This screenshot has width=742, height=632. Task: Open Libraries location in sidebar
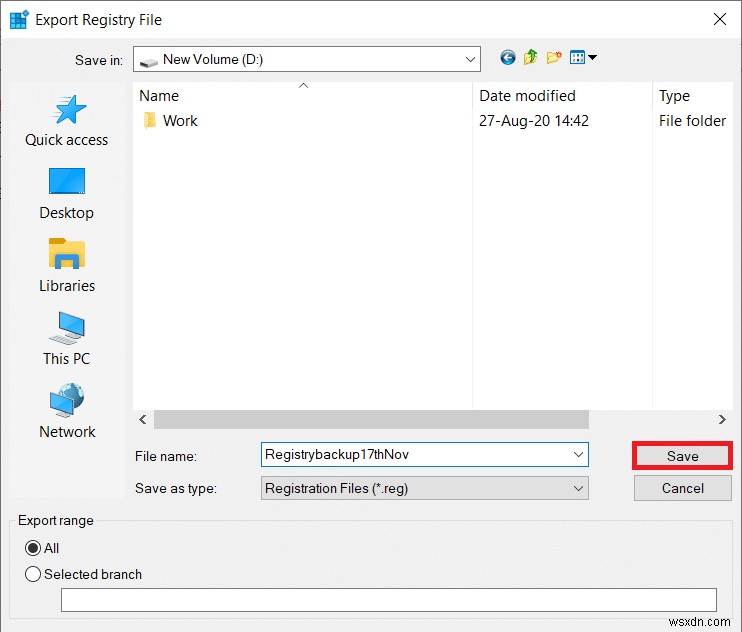pyautogui.click(x=67, y=266)
